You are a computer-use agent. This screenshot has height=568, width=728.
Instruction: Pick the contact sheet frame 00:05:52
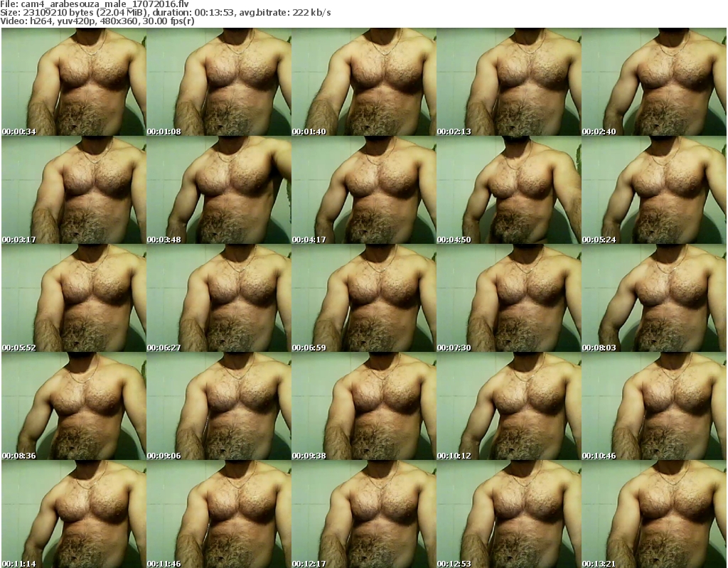point(74,298)
